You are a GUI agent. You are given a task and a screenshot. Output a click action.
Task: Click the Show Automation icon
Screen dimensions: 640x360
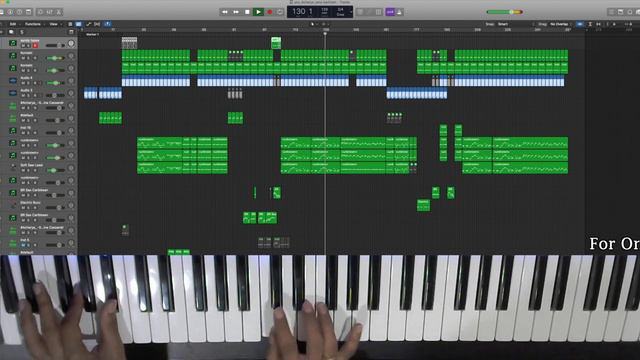coord(89,24)
